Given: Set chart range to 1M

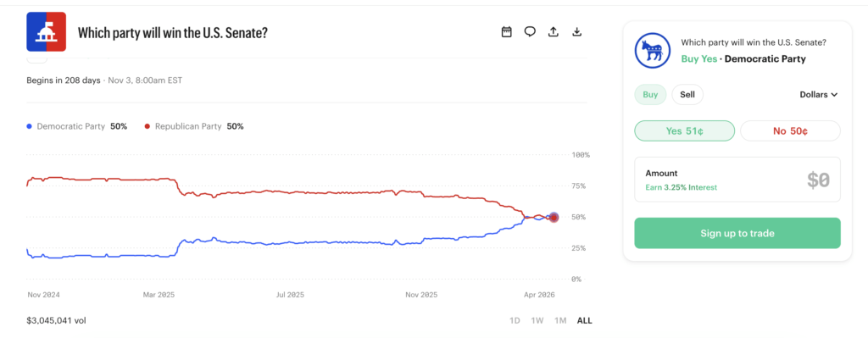Looking at the screenshot, I should click(x=560, y=320).
